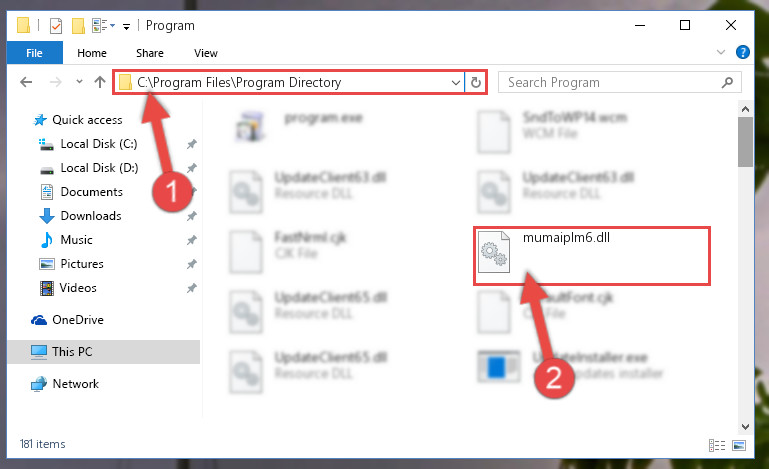Click the search magnifier icon
The image size is (769, 469).
pos(727,82)
